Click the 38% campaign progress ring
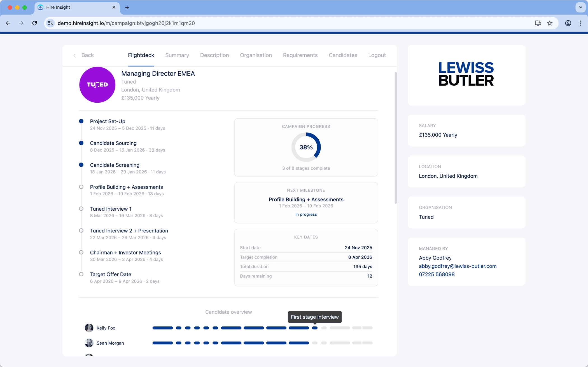The height and width of the screenshot is (367, 588). click(306, 147)
